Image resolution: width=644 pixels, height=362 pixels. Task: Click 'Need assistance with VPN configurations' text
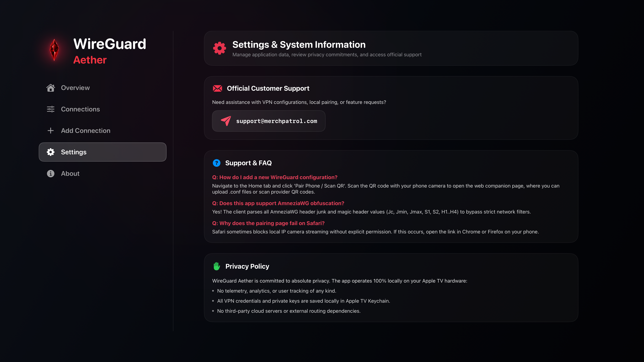pyautogui.click(x=299, y=102)
